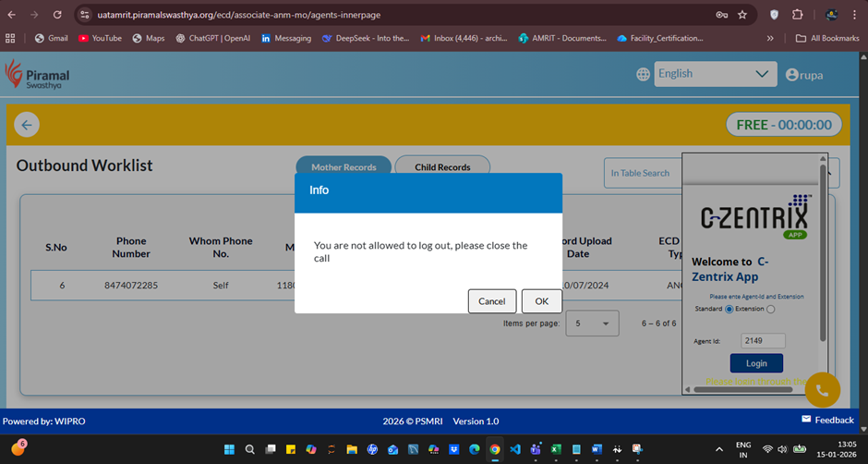Click the rupa user profile icon

pos(791,75)
